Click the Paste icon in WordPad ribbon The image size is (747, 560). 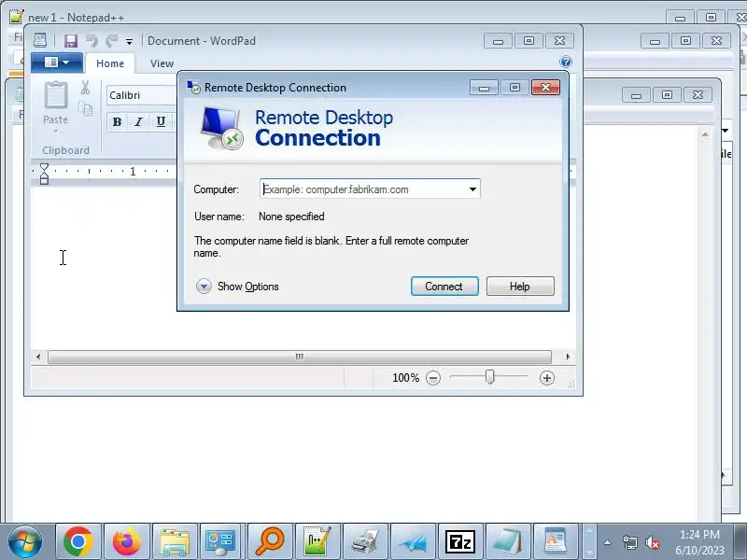pos(56,95)
